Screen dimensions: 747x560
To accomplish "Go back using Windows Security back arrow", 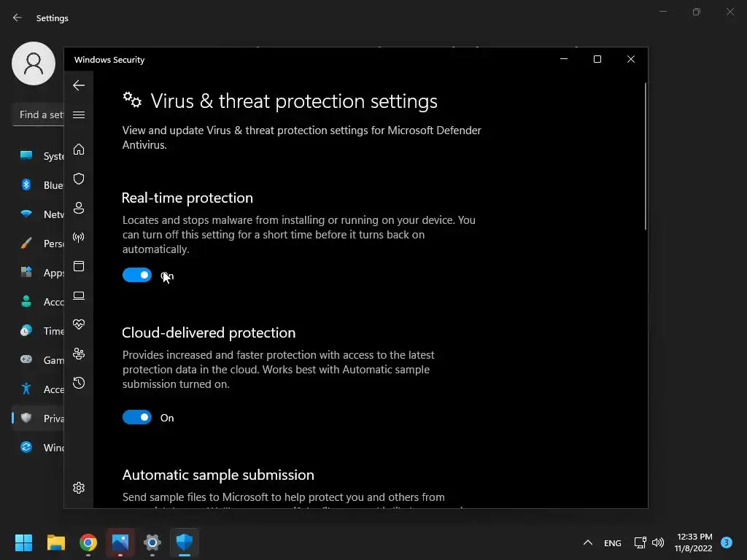I will [x=79, y=86].
